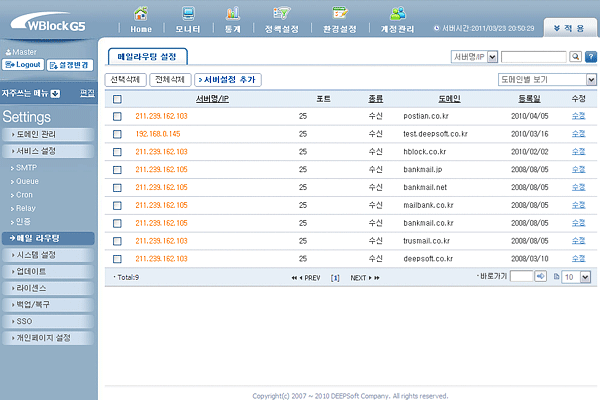
Task: Open the 도메인별 보기 view dropdown
Action: (547, 80)
